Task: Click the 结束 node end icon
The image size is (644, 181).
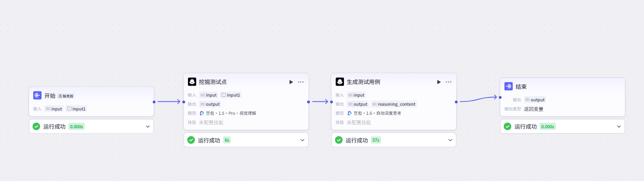Action: [x=508, y=87]
